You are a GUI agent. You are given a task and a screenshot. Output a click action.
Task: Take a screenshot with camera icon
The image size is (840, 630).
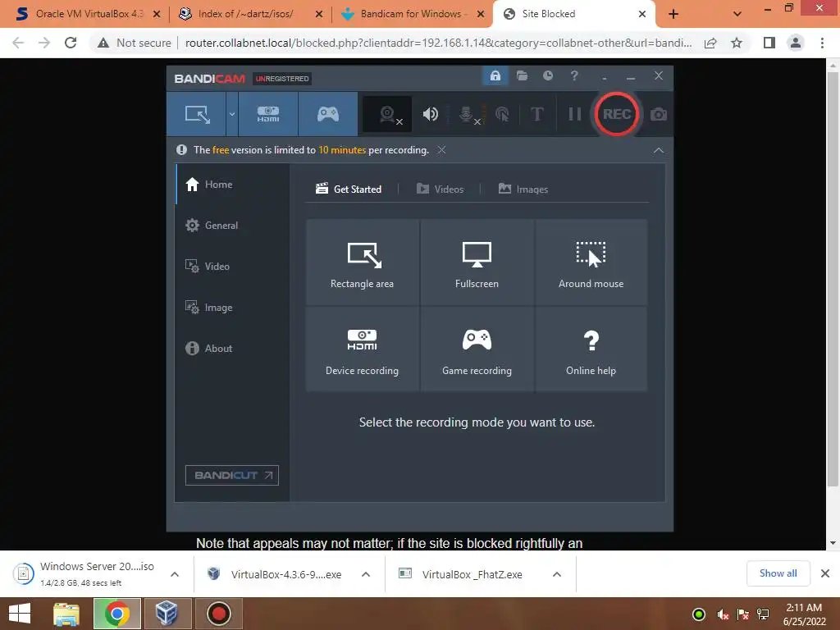(659, 114)
